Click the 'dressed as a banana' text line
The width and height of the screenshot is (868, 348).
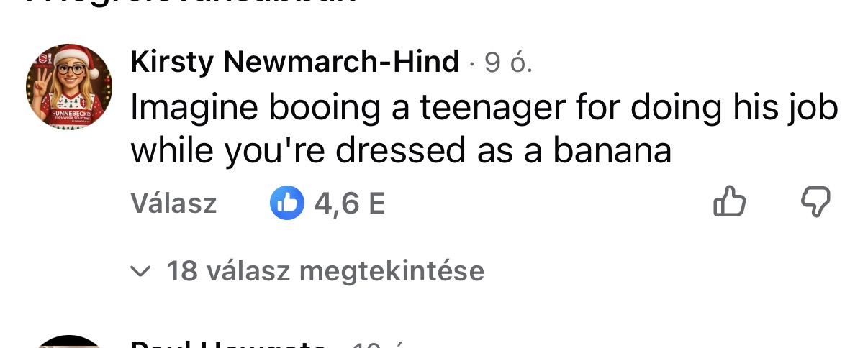(401, 150)
